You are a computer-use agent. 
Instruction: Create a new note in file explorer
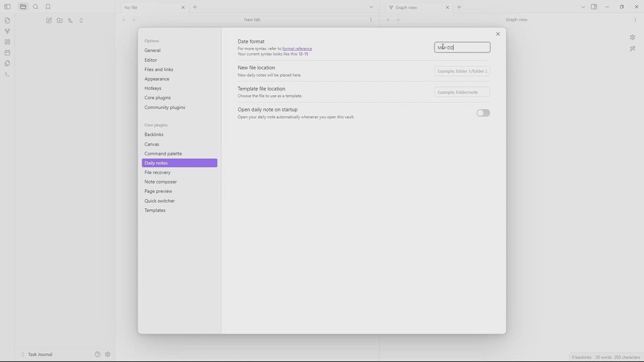[49, 21]
